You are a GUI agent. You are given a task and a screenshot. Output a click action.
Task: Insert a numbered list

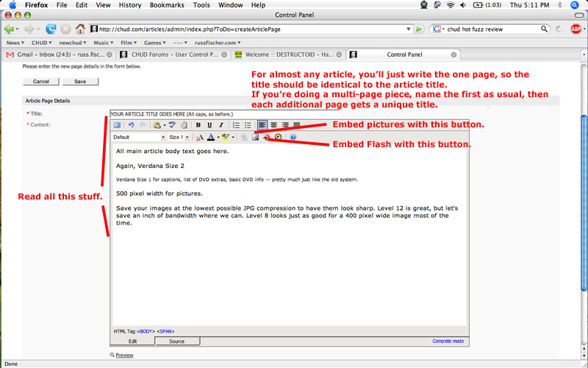(236, 125)
